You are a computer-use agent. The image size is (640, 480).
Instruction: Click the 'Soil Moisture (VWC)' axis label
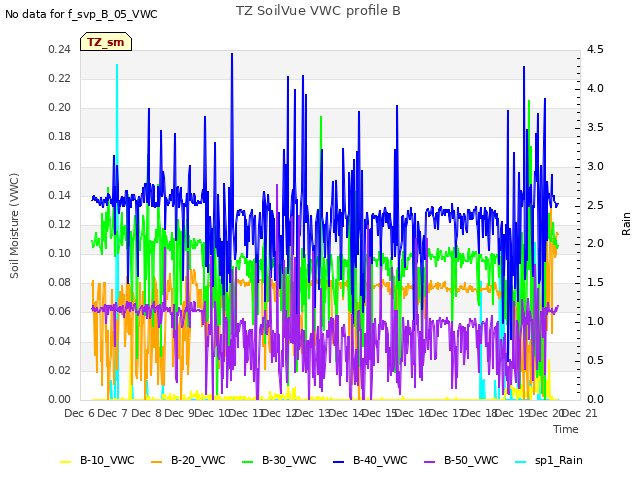click(x=14, y=226)
